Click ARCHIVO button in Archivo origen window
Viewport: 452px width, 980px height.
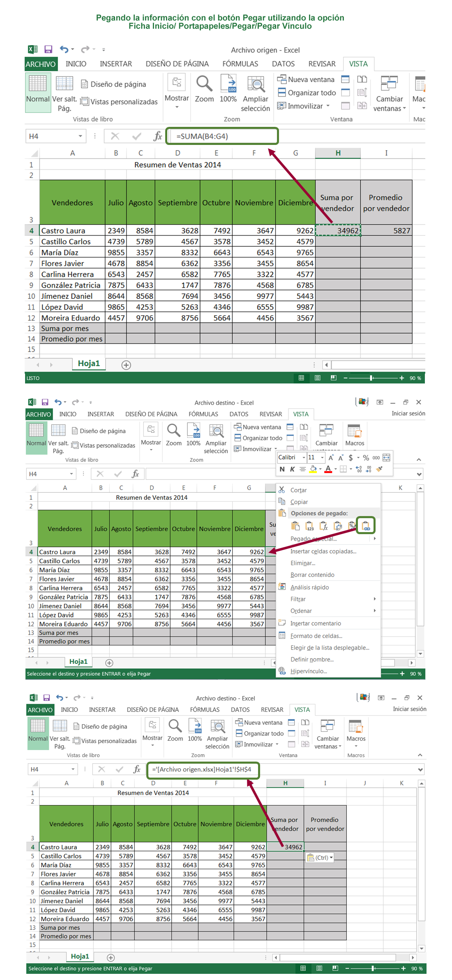(40, 64)
